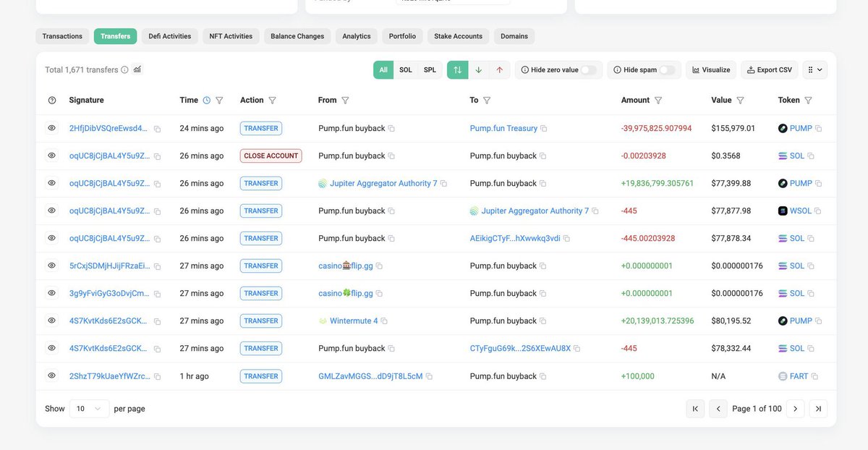Open the column layout dropdown
Viewport: 868px width, 450px height.
click(x=815, y=70)
